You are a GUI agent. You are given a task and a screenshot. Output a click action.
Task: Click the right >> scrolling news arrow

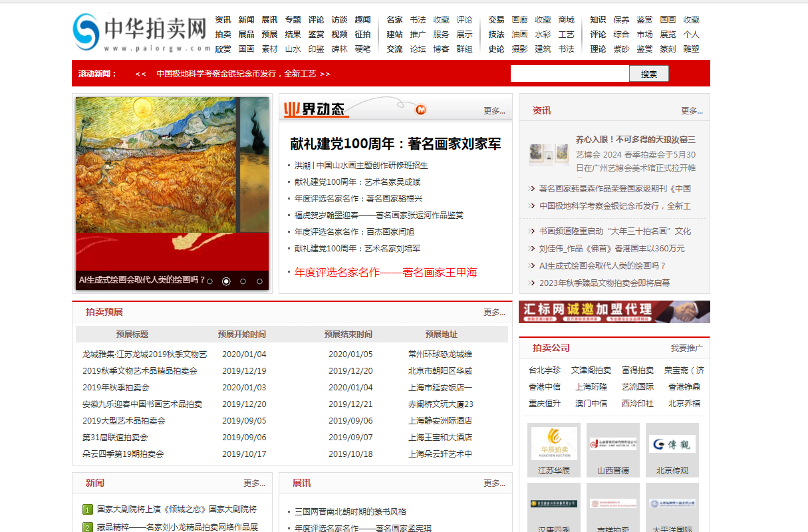[x=325, y=74]
